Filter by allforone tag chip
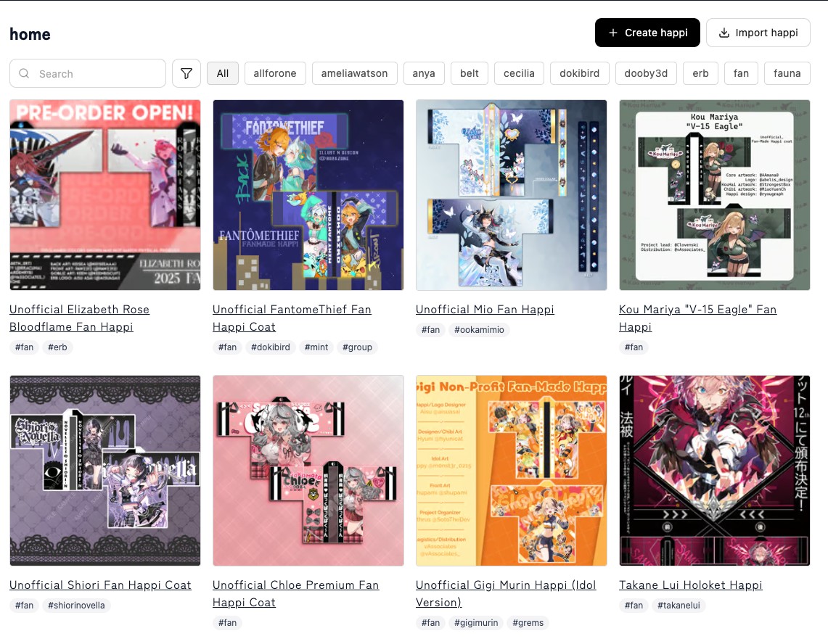 [x=275, y=73]
